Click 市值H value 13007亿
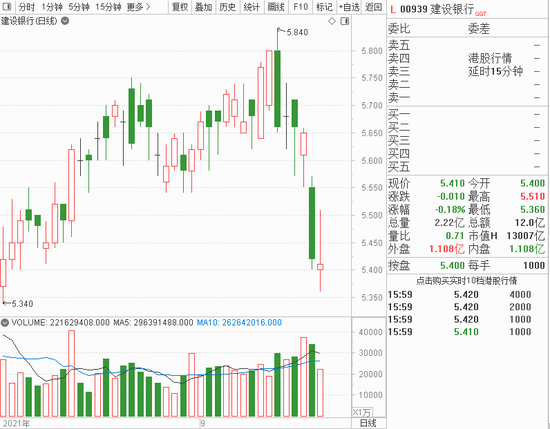This screenshot has width=550, height=429. (526, 236)
